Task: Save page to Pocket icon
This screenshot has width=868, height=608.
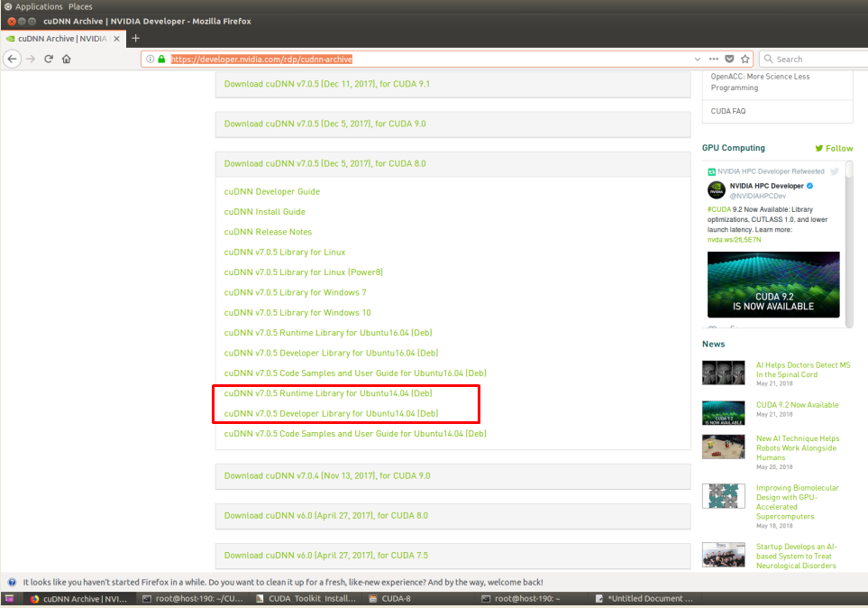Action: pyautogui.click(x=729, y=59)
